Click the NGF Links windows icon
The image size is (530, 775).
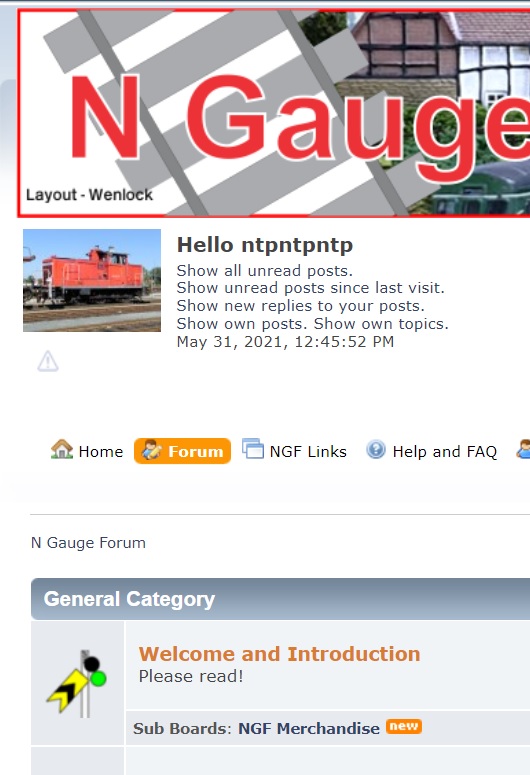[x=253, y=449]
